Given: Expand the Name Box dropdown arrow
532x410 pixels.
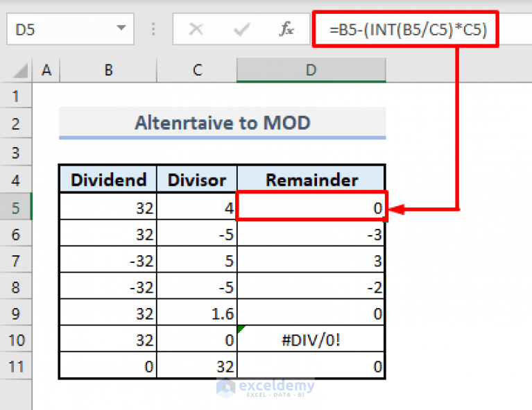Looking at the screenshot, I should (x=121, y=28).
